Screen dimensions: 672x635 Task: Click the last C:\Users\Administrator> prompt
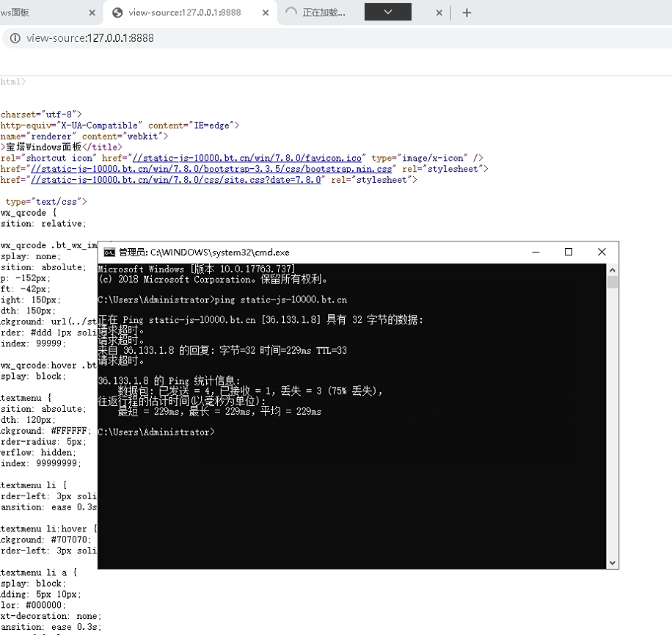pyautogui.click(x=156, y=432)
